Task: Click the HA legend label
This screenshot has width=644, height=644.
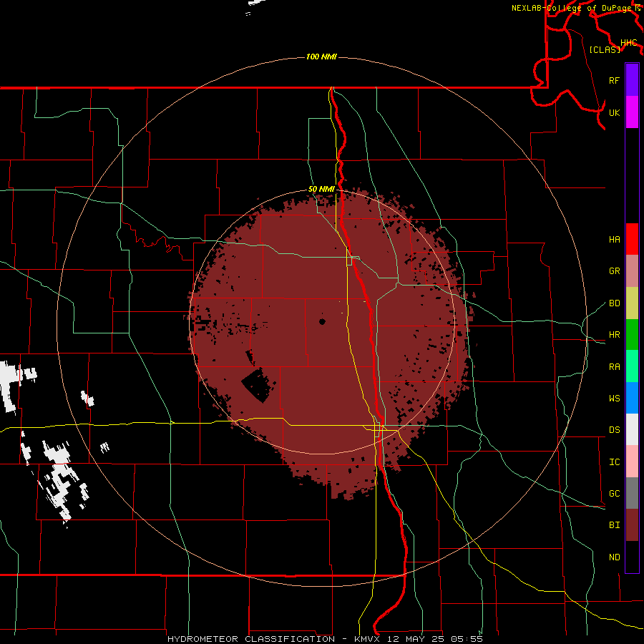Action: 614,240
